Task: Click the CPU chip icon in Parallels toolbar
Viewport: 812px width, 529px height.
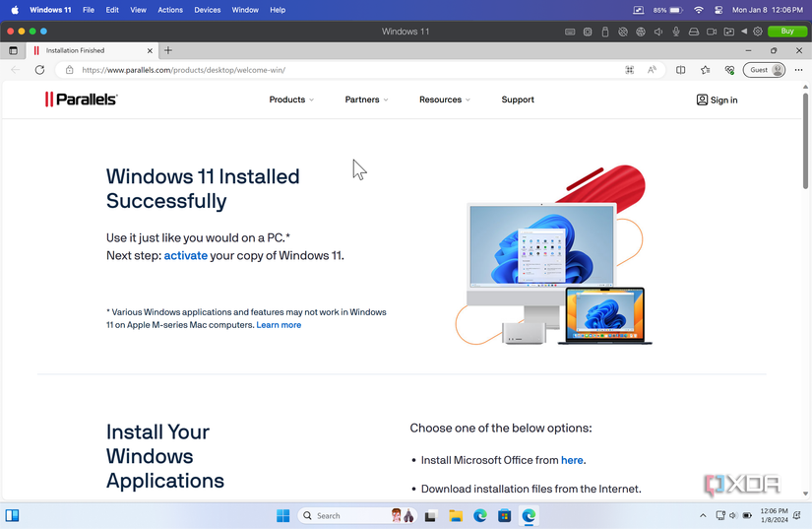Action: click(x=588, y=32)
